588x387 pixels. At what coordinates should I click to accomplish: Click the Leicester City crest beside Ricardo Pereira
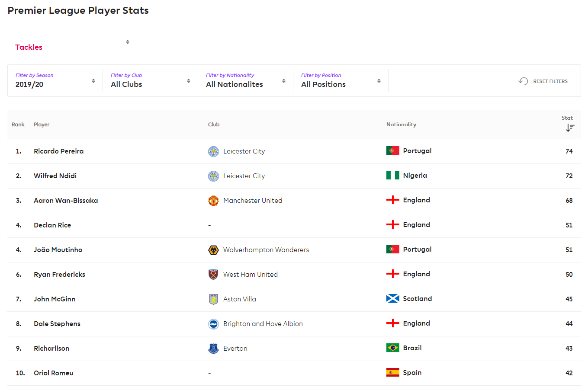point(213,151)
